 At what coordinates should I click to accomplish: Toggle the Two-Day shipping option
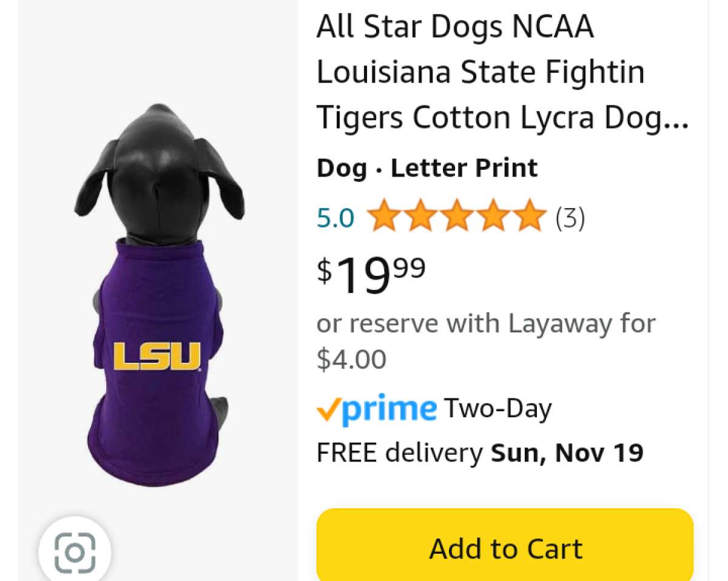coord(497,408)
